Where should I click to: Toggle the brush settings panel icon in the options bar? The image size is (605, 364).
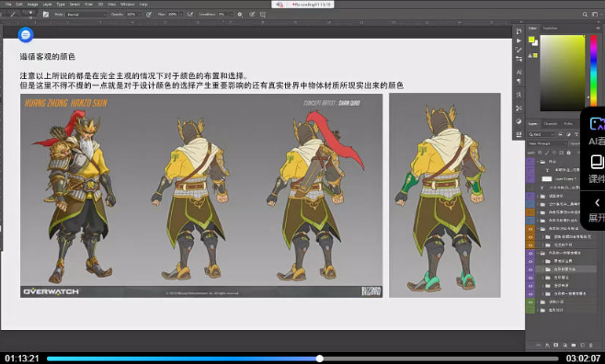tap(46, 15)
